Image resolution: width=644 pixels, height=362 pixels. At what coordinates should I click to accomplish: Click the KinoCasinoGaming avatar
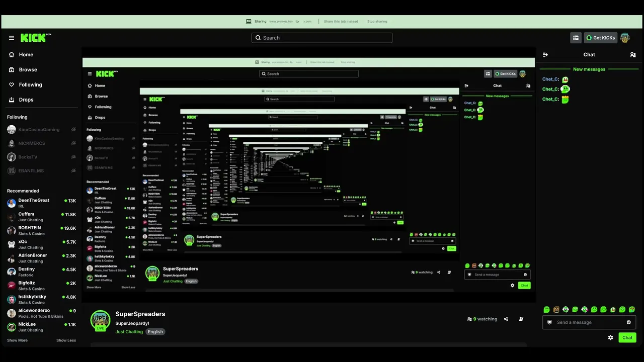(12, 130)
